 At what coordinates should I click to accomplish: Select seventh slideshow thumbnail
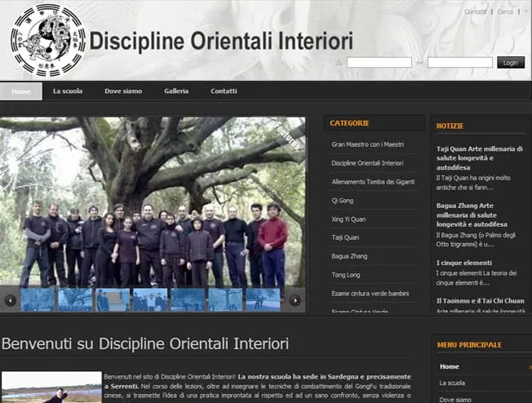(263, 300)
